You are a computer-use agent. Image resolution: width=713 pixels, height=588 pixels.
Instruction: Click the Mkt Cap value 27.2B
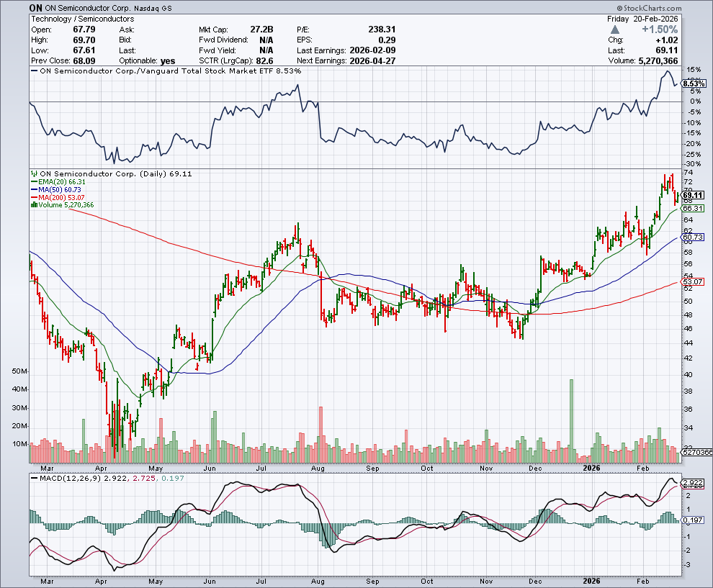pyautogui.click(x=261, y=30)
